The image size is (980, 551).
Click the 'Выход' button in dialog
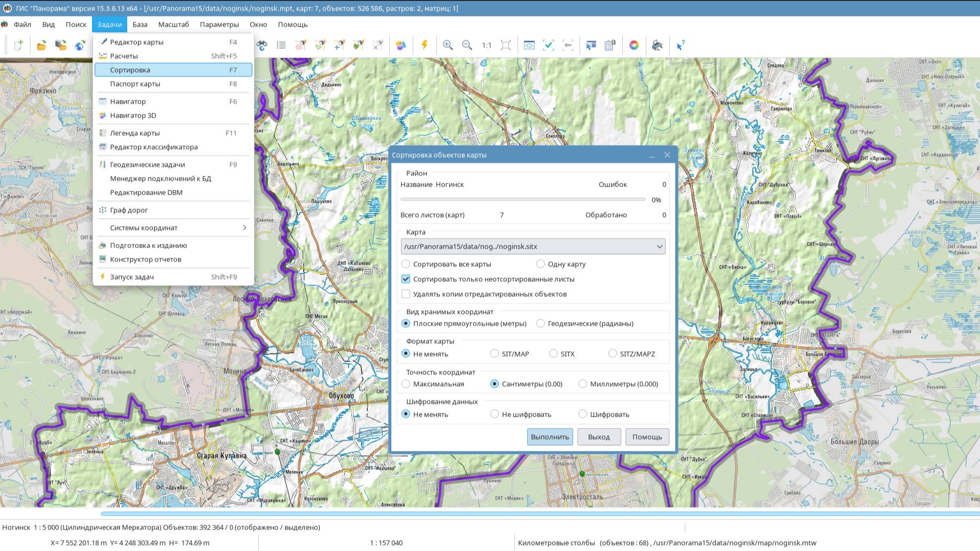[599, 437]
